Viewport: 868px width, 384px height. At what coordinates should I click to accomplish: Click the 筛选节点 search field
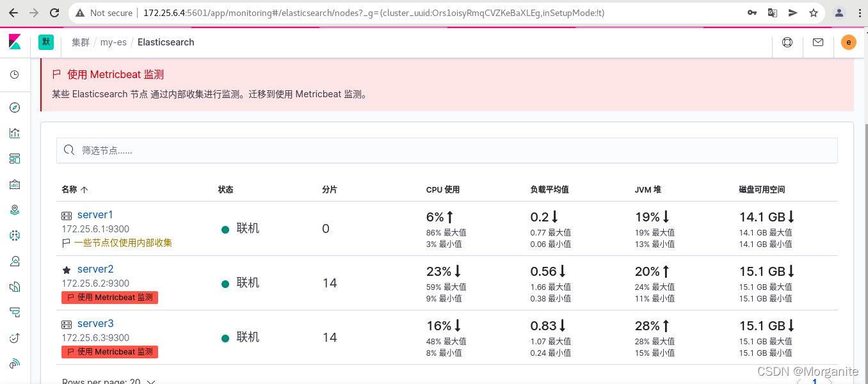coord(447,150)
